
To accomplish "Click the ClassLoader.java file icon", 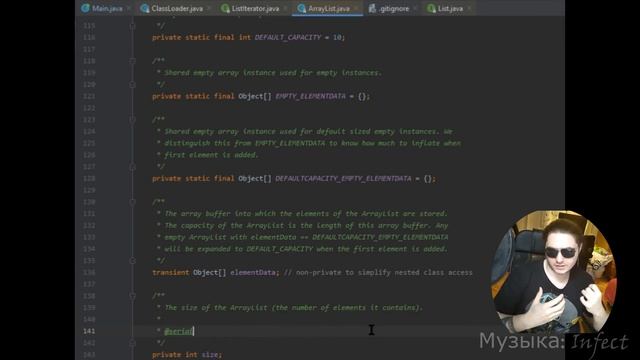I will click(144, 8).
